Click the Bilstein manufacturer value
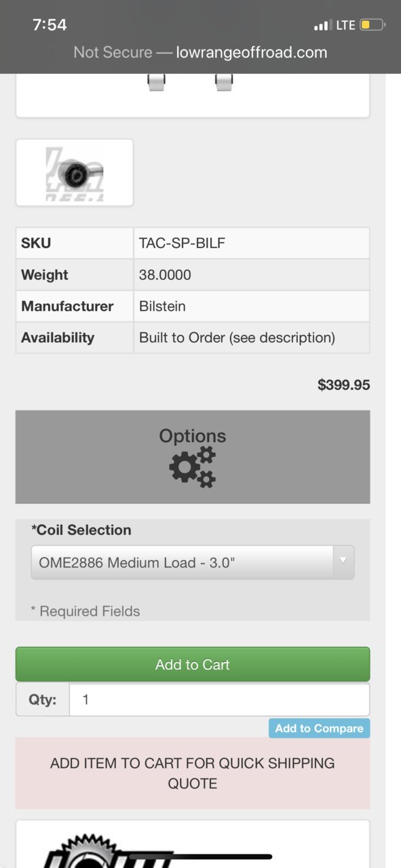 click(162, 306)
